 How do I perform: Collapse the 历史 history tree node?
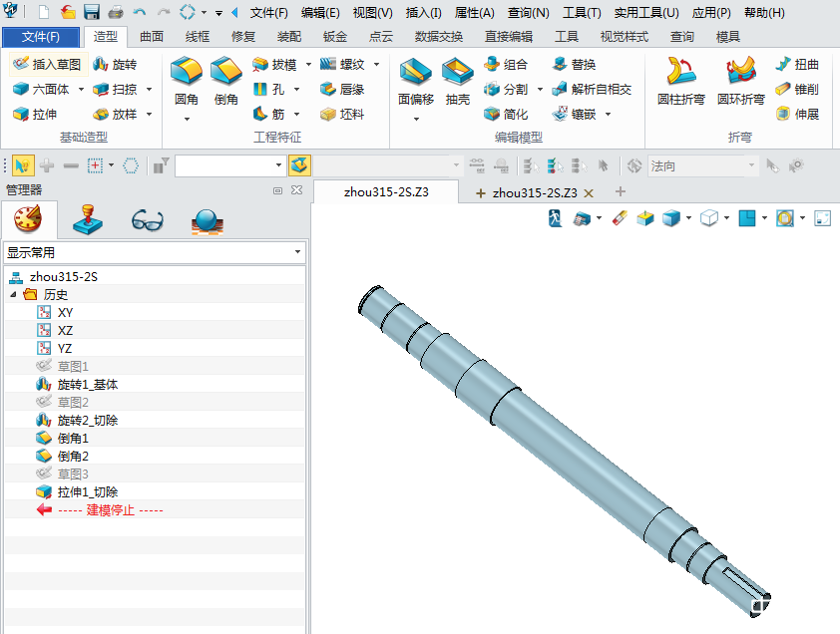[x=14, y=295]
